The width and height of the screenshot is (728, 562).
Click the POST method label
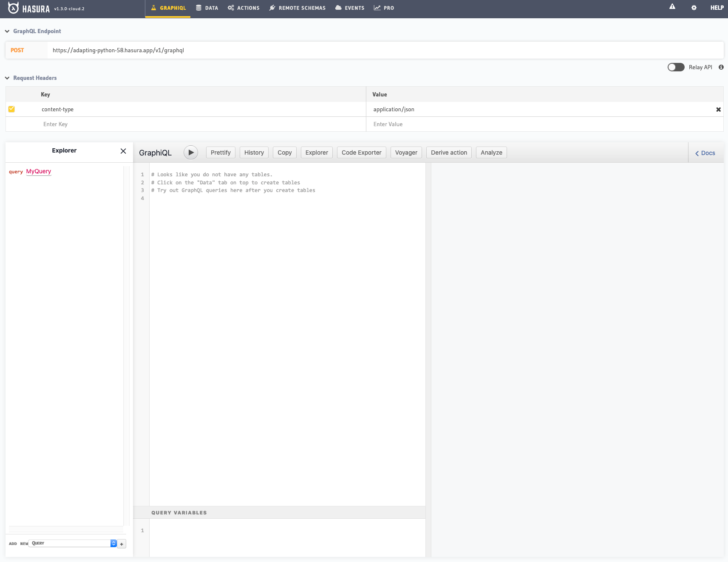point(17,50)
